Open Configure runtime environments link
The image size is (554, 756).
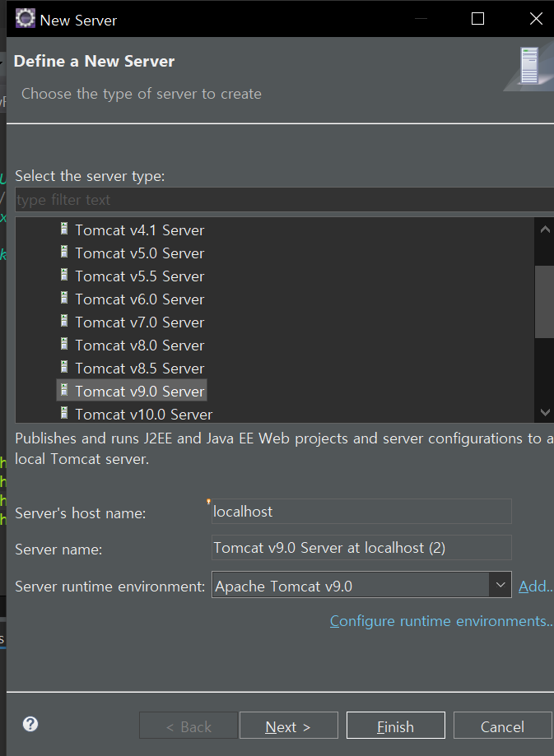click(441, 621)
